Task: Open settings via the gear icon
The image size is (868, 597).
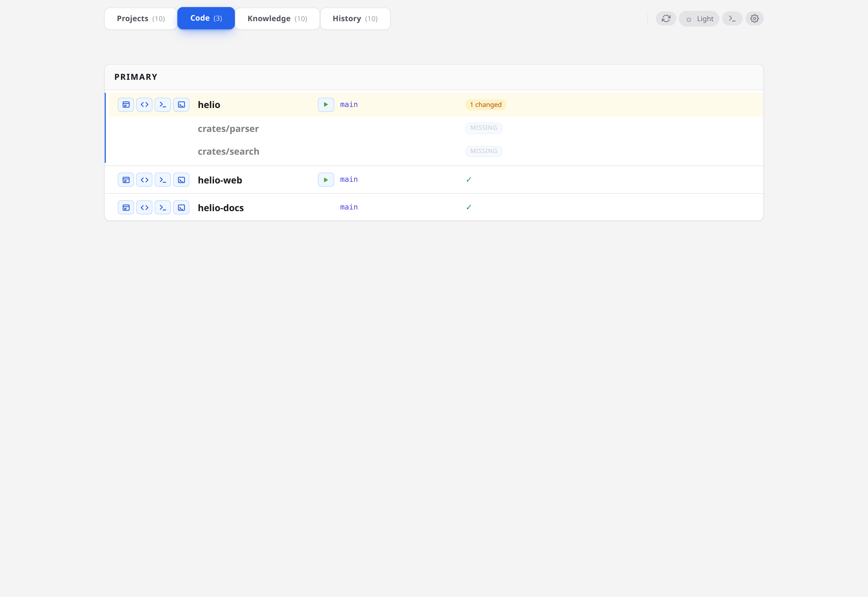Action: [754, 18]
